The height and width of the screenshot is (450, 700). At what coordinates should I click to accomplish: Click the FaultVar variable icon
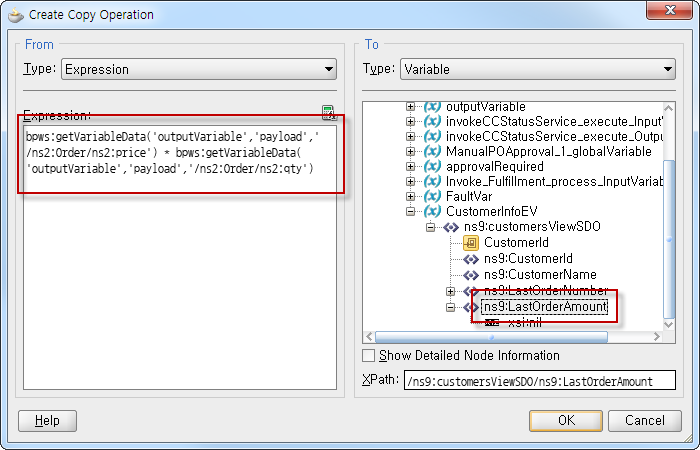pyautogui.click(x=432, y=196)
